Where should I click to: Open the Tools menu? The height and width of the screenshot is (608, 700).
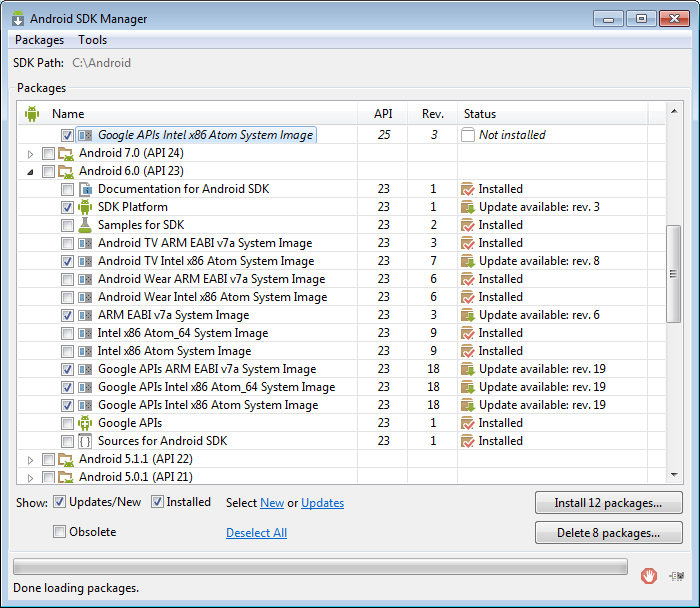[x=93, y=40]
